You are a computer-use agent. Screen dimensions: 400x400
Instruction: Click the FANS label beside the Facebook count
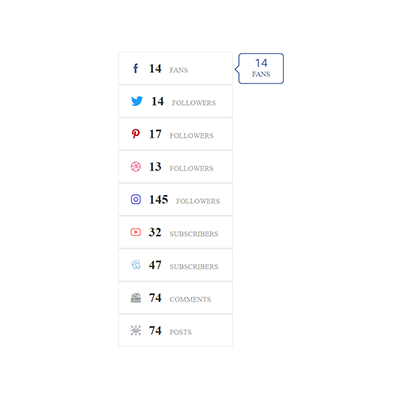click(179, 70)
